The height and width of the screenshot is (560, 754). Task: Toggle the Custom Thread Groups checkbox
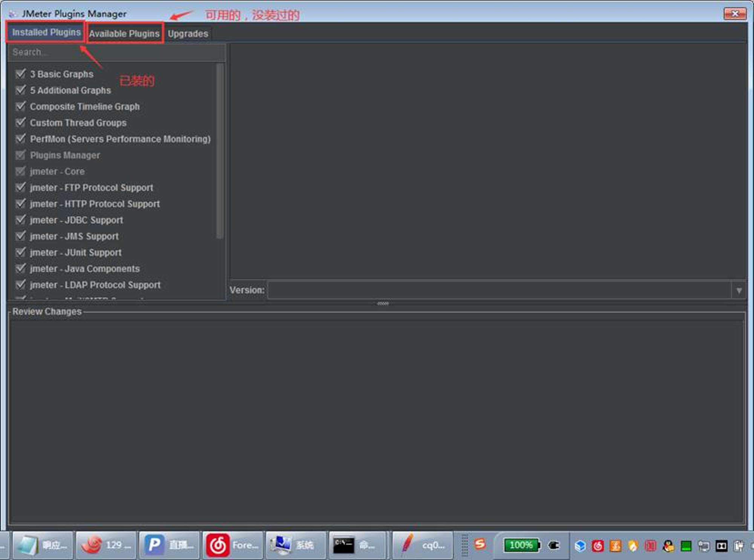click(21, 122)
